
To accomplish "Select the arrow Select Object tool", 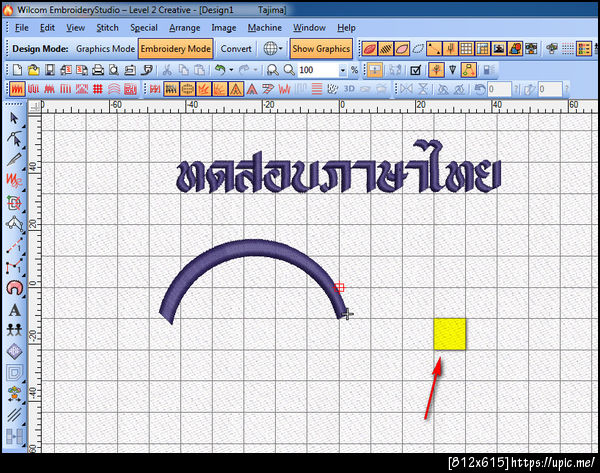I will click(14, 118).
